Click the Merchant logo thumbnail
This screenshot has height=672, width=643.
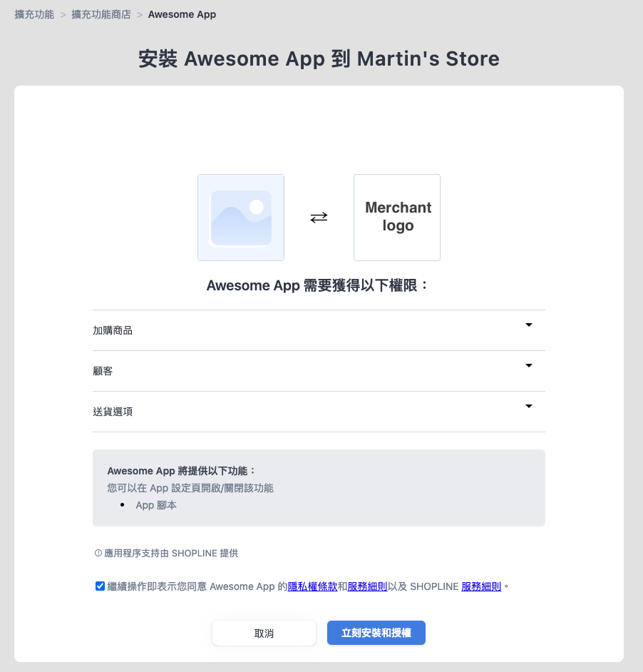tap(396, 218)
